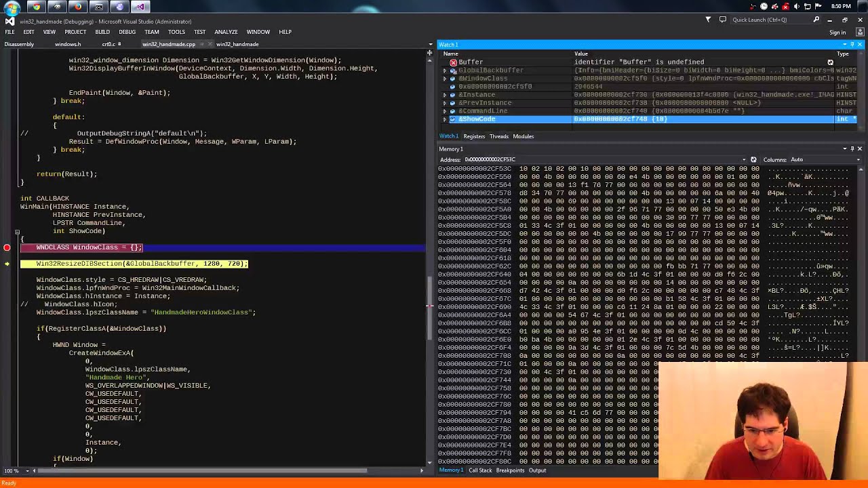This screenshot has height=488, width=868.
Task: Expand the &ShowCode watch entry
Action: click(445, 119)
